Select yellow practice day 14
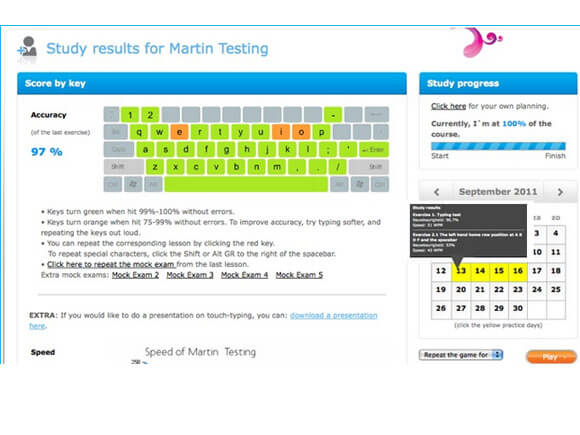The image size is (580, 435). tap(480, 271)
